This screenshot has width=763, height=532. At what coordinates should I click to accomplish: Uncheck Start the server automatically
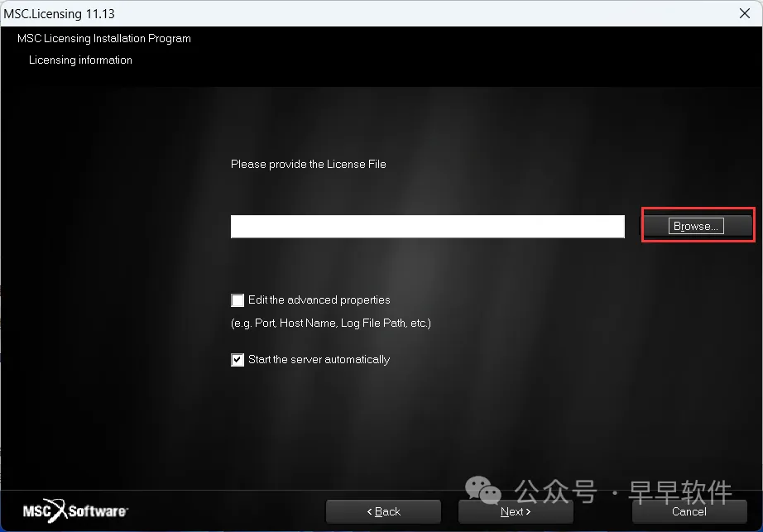tap(238, 360)
